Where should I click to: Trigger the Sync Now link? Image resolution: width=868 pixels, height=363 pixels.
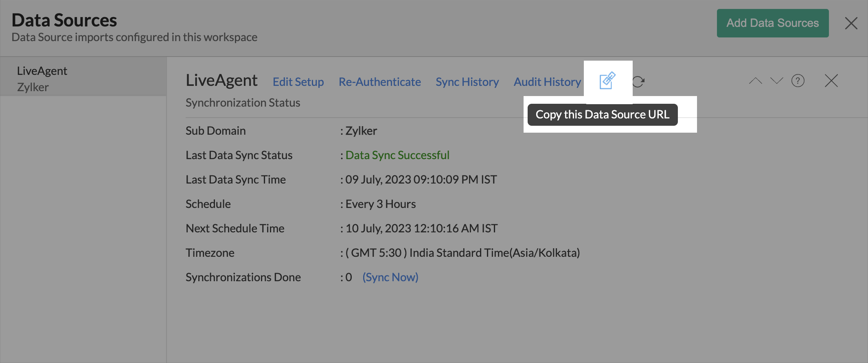tap(390, 277)
